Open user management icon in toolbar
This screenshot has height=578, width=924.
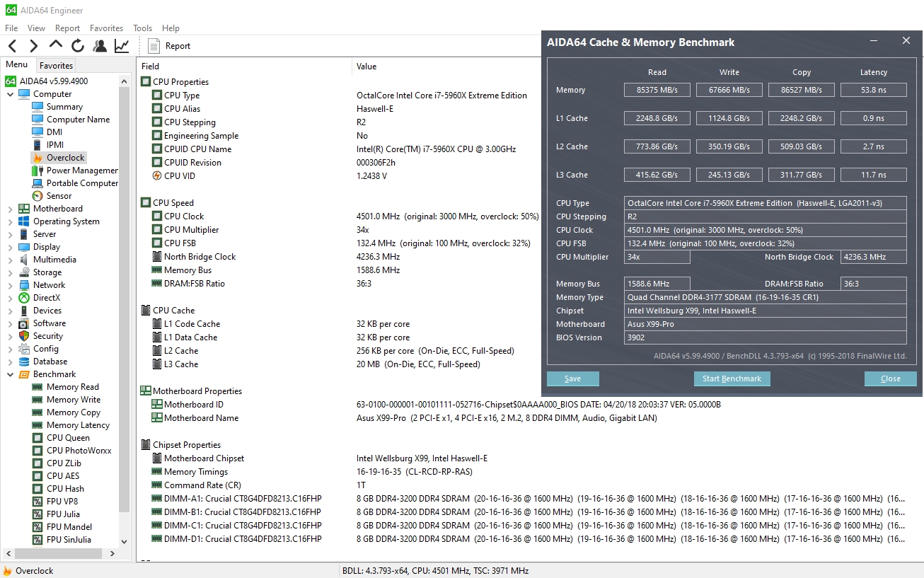pos(100,46)
